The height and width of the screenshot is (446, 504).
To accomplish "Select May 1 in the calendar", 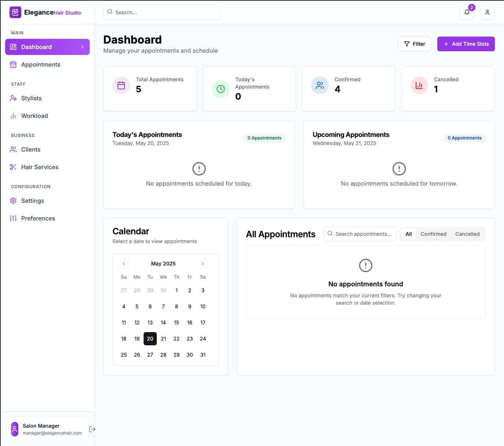I will (177, 290).
